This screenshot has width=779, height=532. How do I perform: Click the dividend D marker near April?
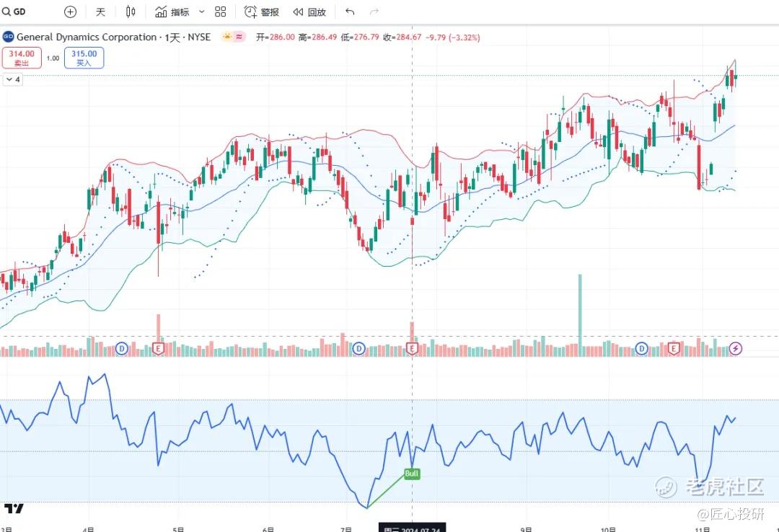pos(122,349)
